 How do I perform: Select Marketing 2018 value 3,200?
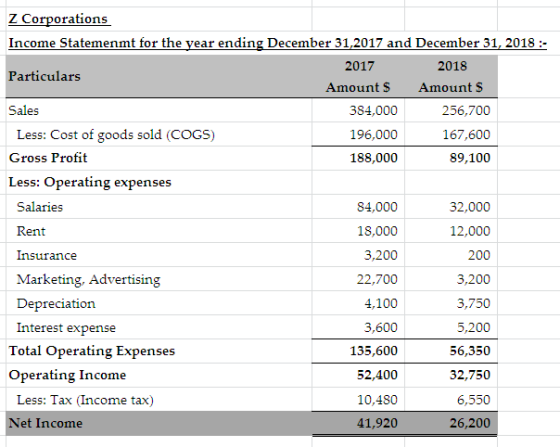[x=474, y=279]
